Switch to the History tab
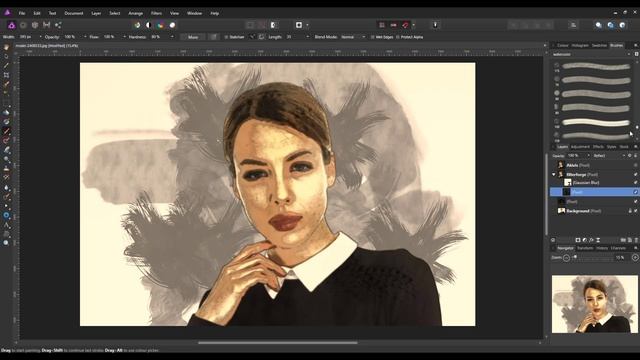The height and width of the screenshot is (360, 640). pos(602,248)
